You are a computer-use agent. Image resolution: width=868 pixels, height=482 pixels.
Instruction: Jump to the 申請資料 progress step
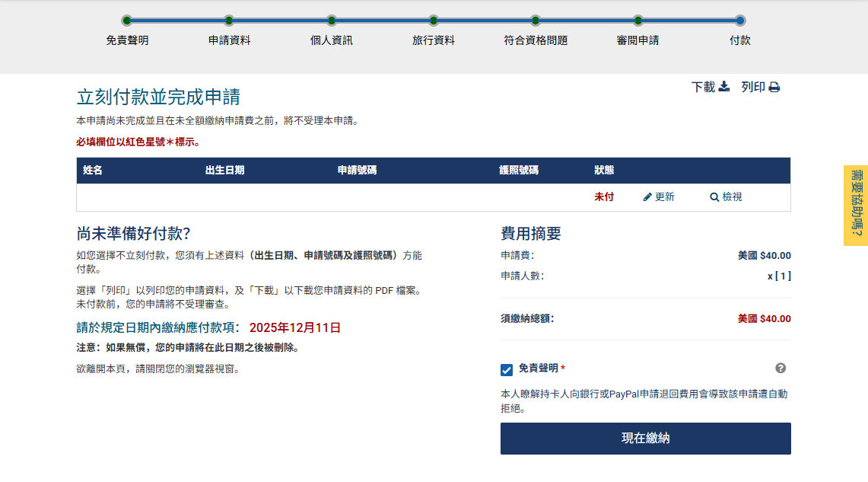tap(229, 21)
